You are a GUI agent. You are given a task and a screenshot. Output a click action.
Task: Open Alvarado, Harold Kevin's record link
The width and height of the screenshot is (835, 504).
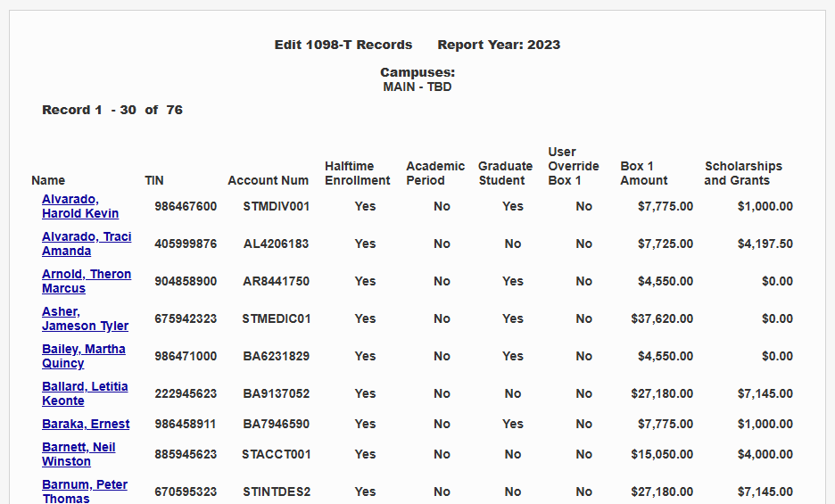[79, 206]
